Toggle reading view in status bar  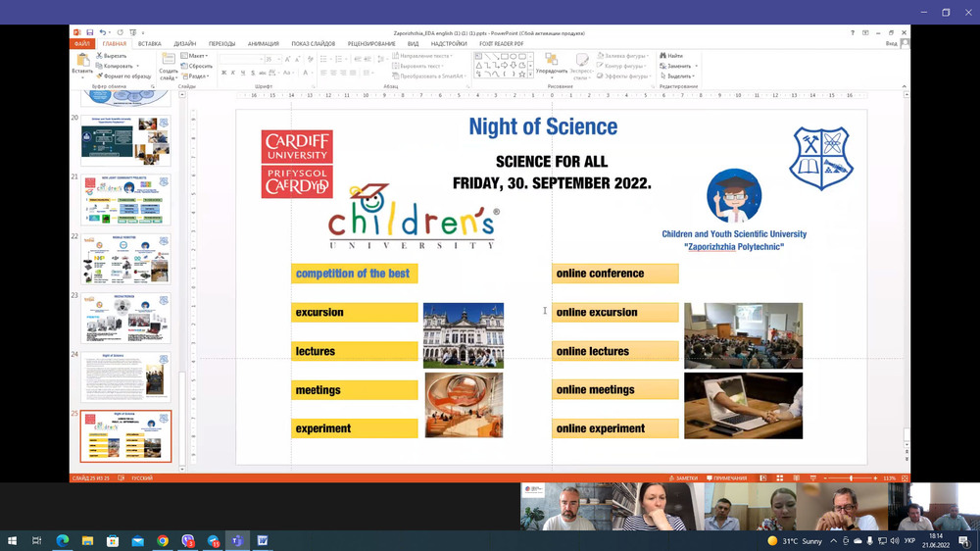(795, 478)
